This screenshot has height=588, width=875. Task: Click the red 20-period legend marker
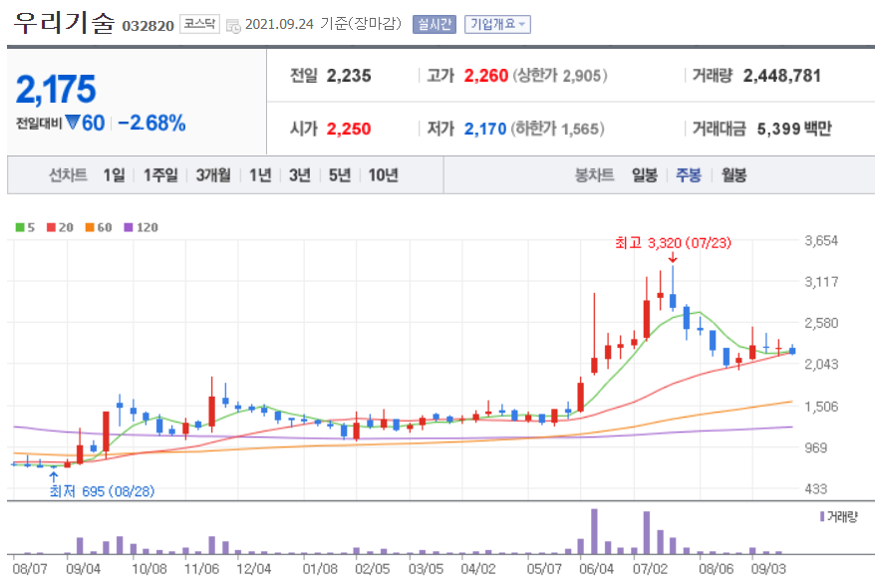point(51,228)
